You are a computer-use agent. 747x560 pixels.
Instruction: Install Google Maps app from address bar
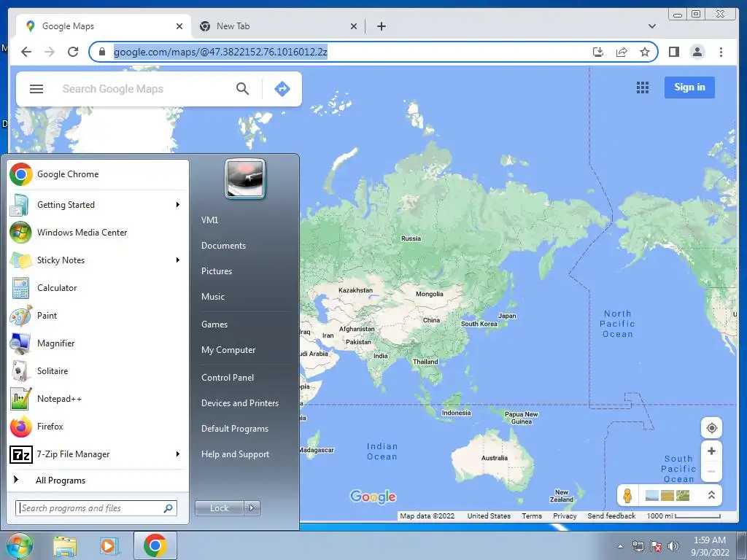[x=598, y=52]
